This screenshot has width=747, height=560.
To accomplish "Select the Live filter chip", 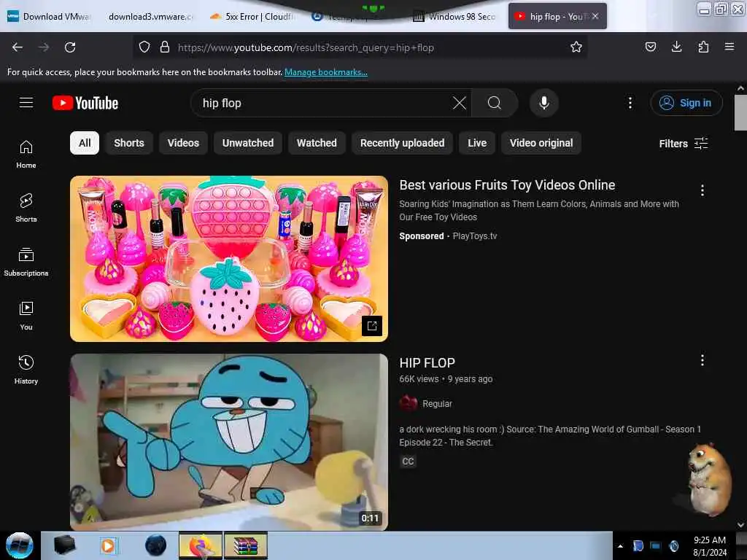I will tap(477, 143).
